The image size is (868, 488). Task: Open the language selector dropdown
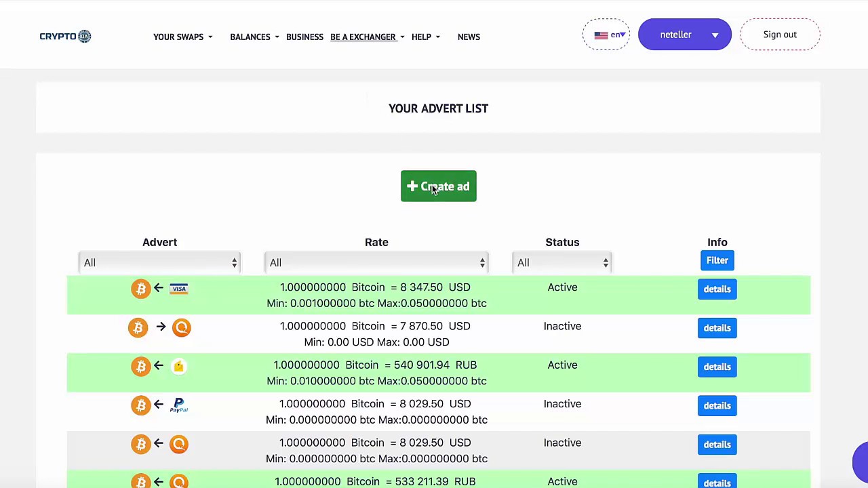[x=606, y=35]
